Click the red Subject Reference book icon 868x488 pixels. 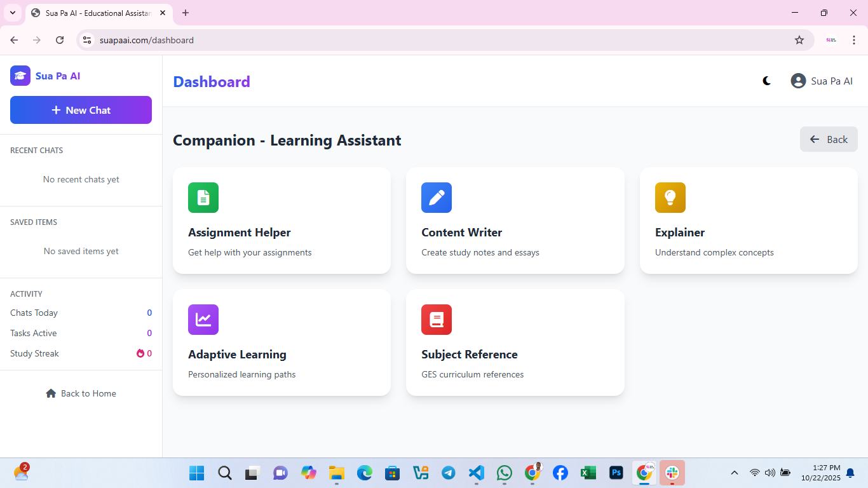(x=437, y=320)
